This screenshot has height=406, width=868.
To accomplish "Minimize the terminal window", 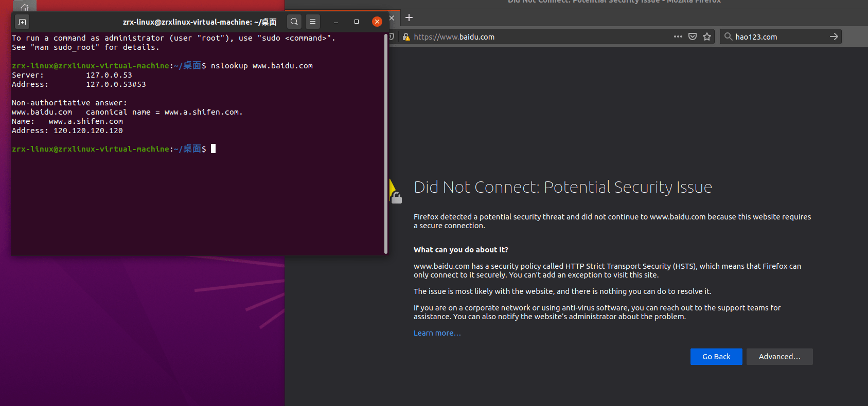I will click(x=336, y=22).
